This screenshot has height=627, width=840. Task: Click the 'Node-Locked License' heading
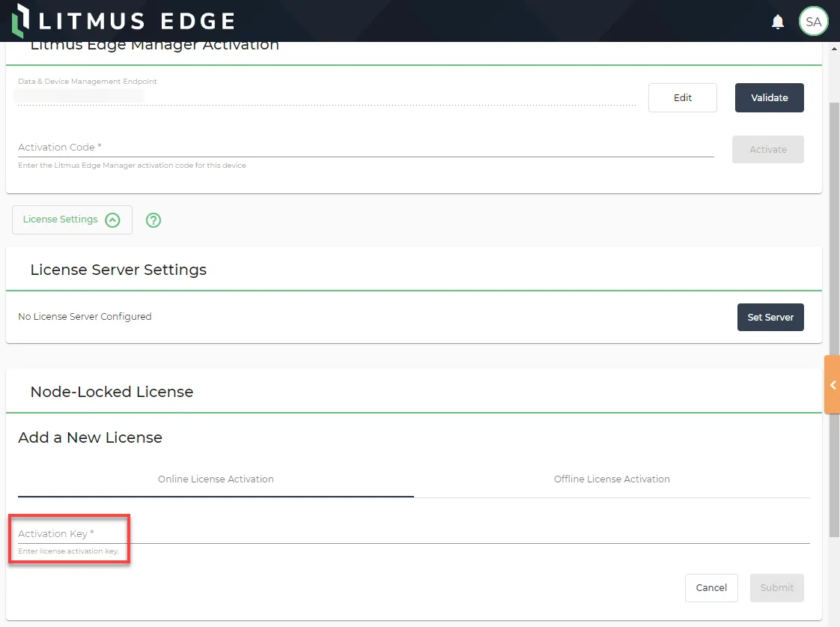tap(112, 392)
